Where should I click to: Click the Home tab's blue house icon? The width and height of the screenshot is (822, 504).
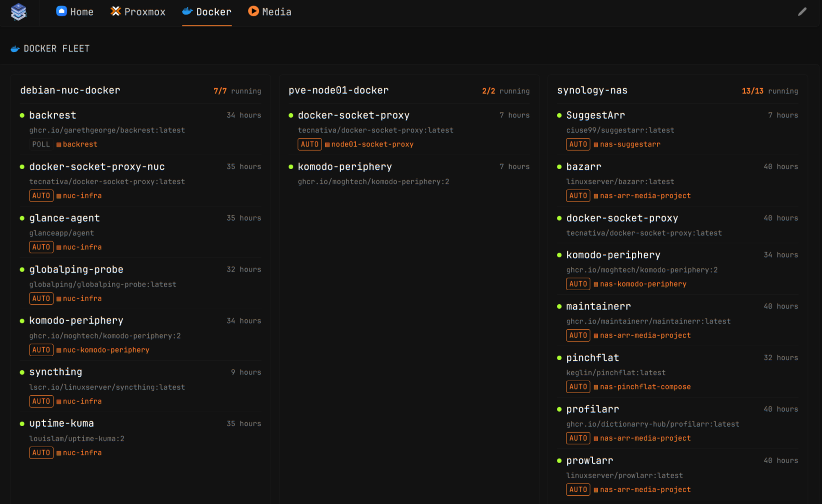[x=61, y=11]
